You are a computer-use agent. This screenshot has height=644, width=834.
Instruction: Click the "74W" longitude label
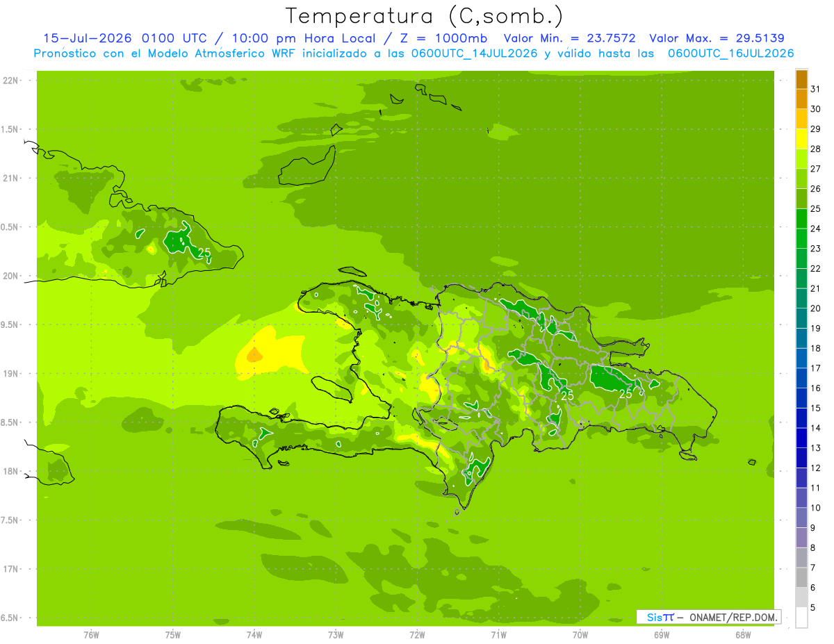(254, 635)
